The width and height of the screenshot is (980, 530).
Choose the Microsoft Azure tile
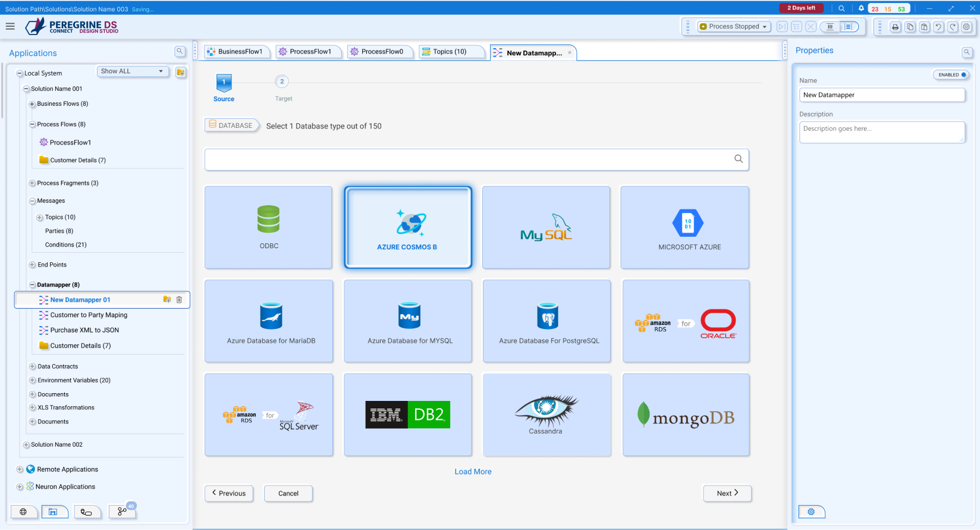pos(684,227)
